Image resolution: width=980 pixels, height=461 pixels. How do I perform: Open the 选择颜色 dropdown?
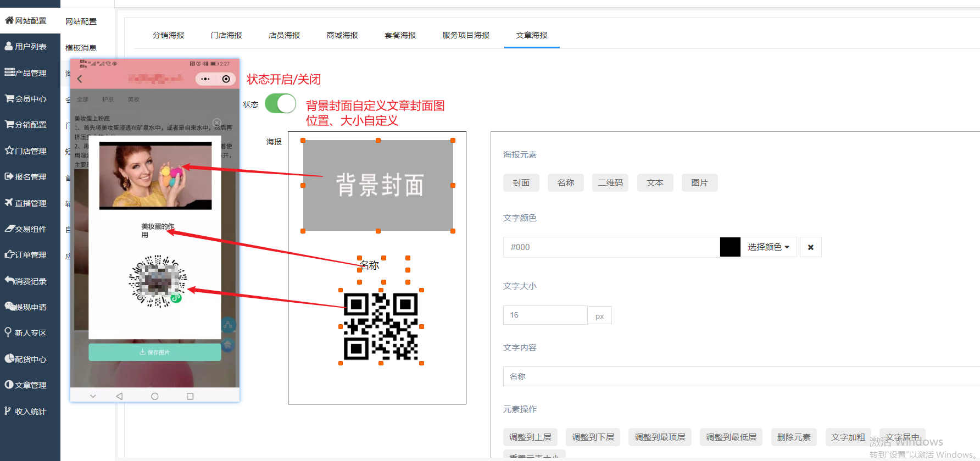click(x=769, y=247)
